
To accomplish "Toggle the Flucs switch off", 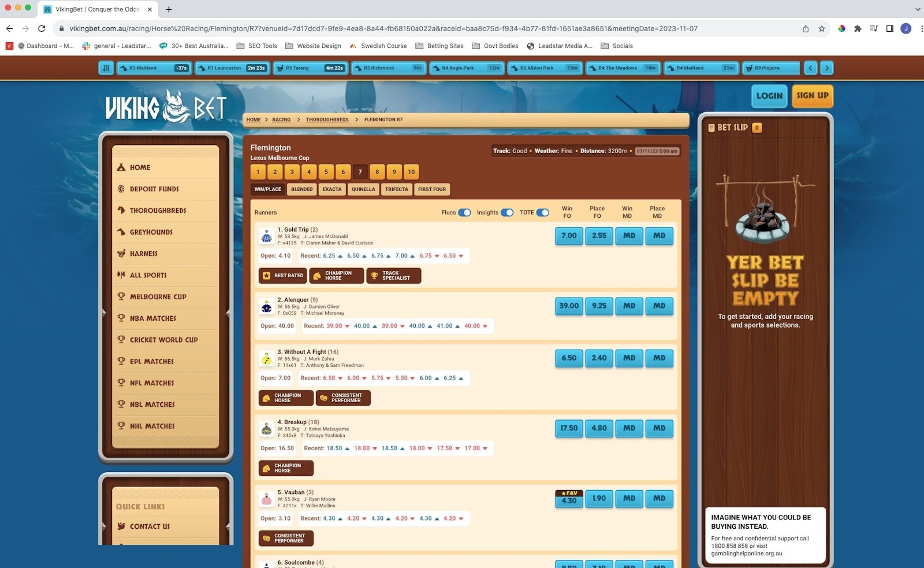I will (464, 213).
